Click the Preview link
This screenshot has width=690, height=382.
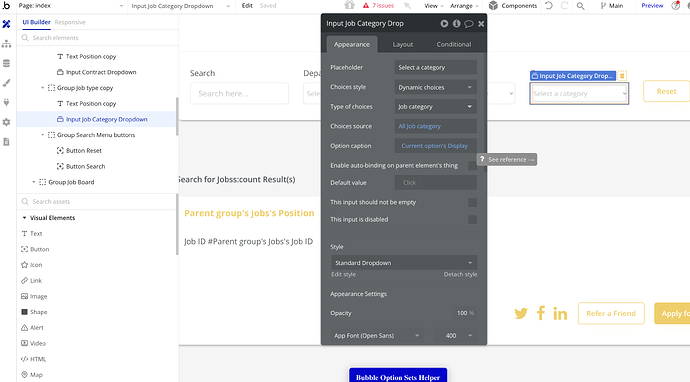click(x=652, y=6)
